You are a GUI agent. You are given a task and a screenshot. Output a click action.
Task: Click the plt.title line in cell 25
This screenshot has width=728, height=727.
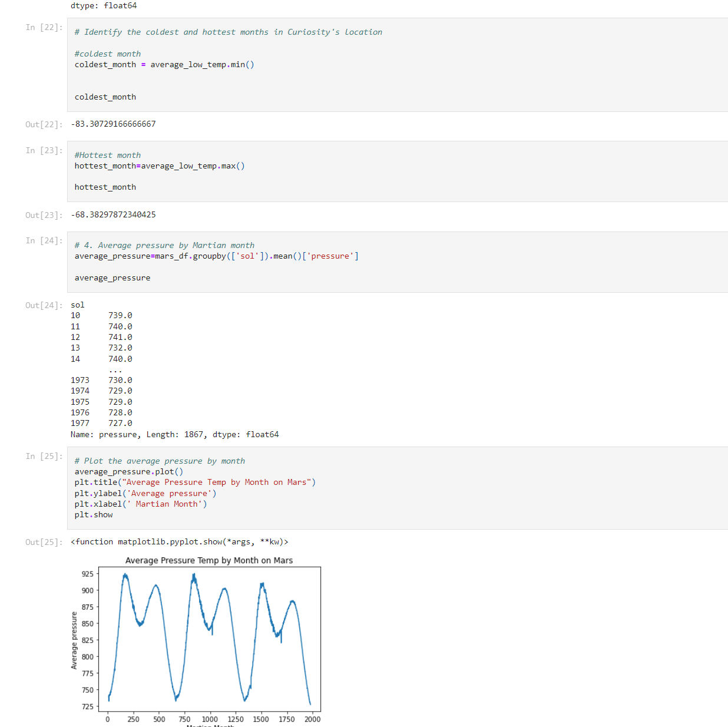[x=195, y=482]
